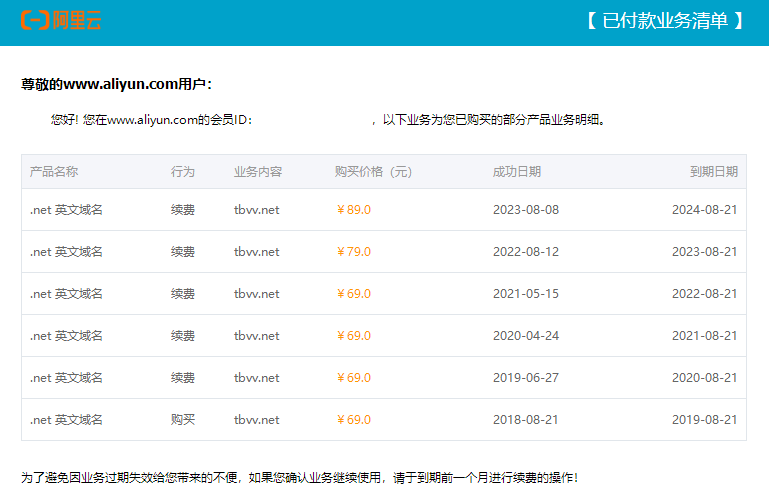
Task: Select the 业务内容 column header
Action: [x=258, y=172]
